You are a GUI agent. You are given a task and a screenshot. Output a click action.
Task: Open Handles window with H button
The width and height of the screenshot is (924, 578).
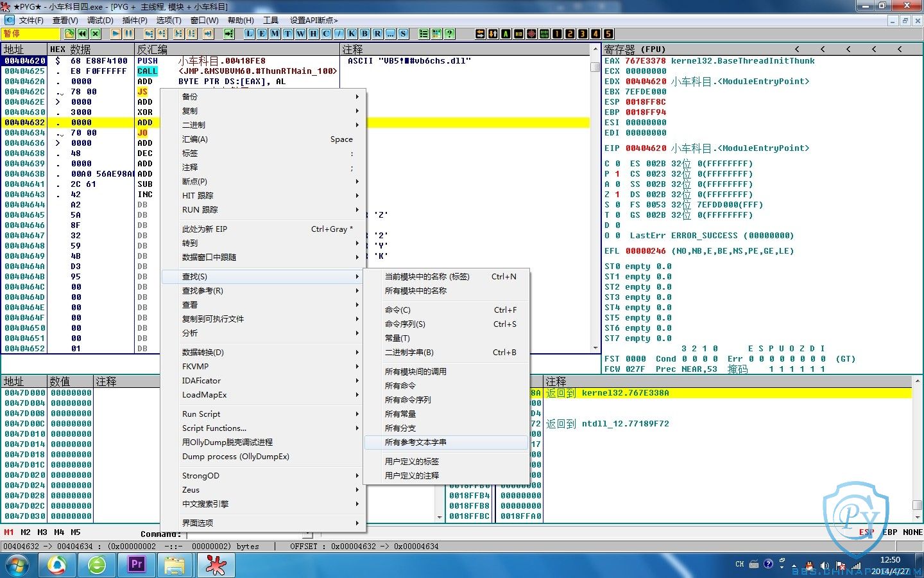pyautogui.click(x=313, y=33)
